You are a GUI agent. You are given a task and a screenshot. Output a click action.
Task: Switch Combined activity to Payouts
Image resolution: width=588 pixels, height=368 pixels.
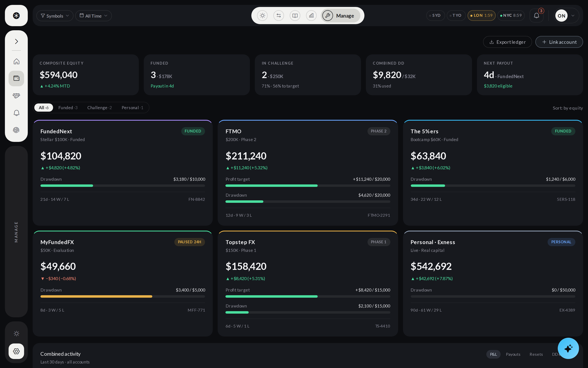click(513, 354)
